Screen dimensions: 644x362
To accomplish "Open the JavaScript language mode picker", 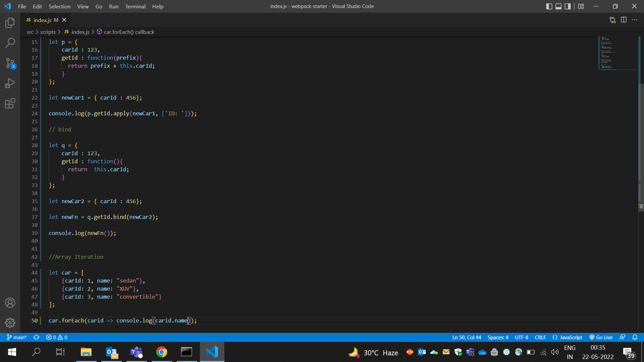I will [x=569, y=337].
